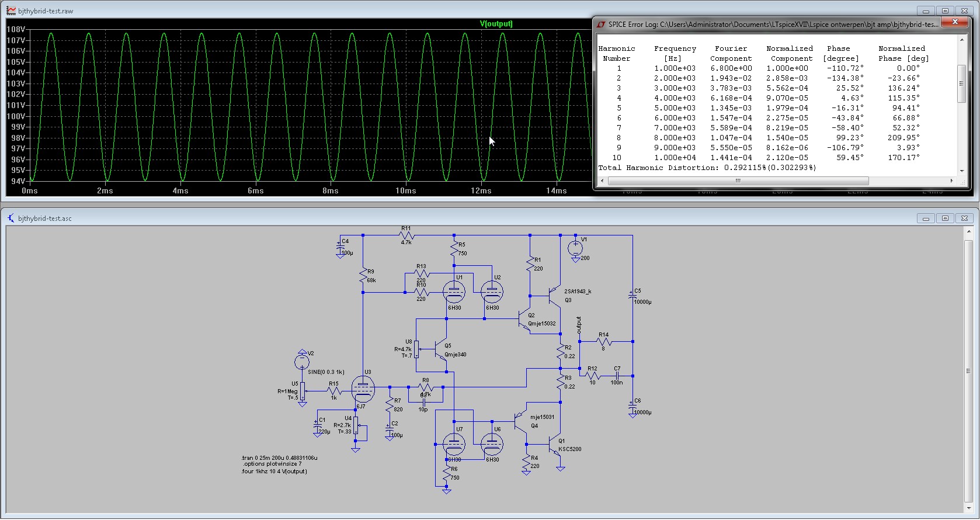This screenshot has height=520, width=980.
Task: Click the 'Total Harmonic Distortion' line in log
Action: (707, 168)
